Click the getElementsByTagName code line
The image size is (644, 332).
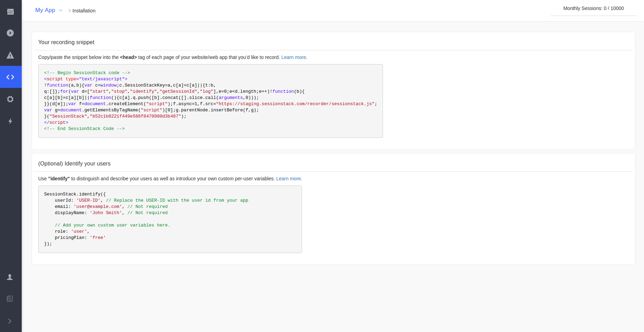[x=152, y=110]
